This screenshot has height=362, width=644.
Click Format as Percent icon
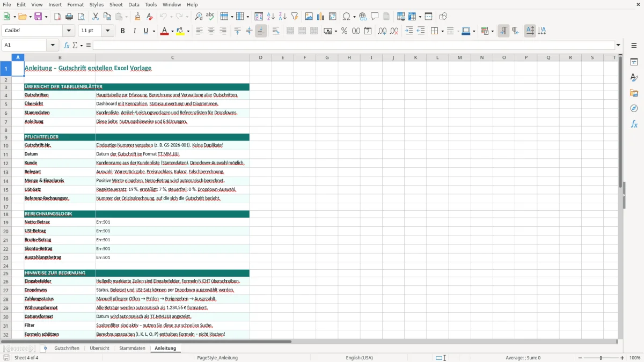tap(344, 31)
